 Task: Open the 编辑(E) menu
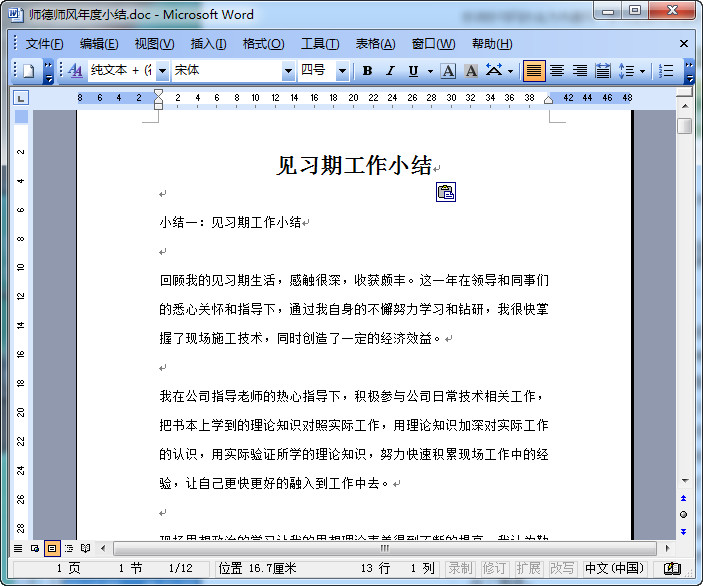99,44
